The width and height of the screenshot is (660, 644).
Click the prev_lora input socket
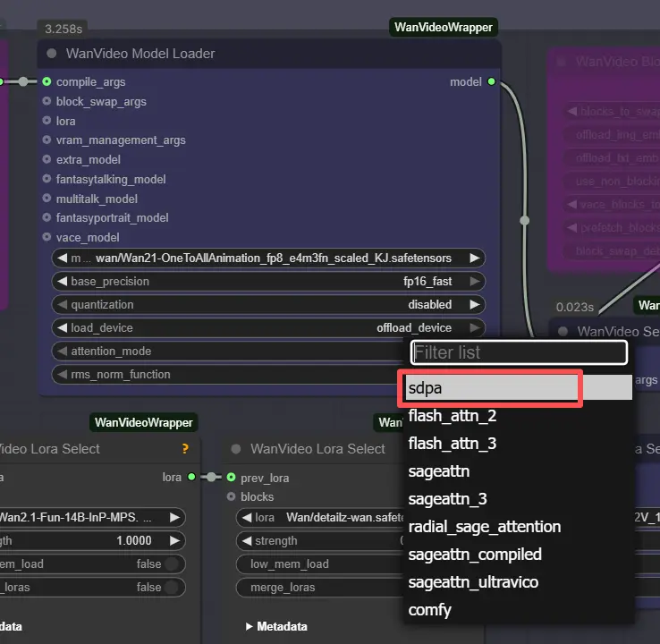pos(232,478)
